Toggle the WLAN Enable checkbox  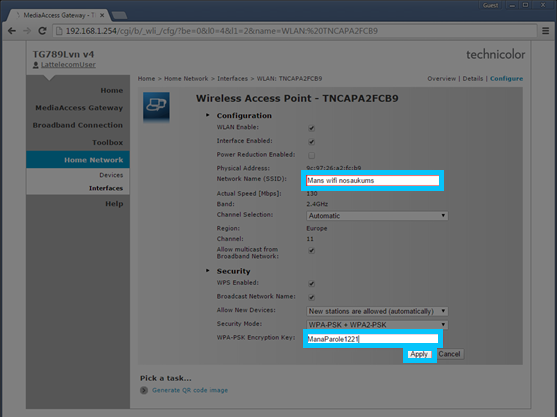tap(312, 128)
